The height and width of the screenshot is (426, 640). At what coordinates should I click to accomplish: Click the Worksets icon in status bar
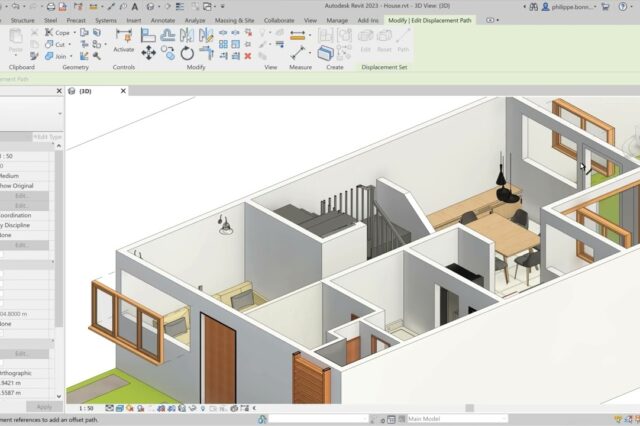(x=262, y=419)
